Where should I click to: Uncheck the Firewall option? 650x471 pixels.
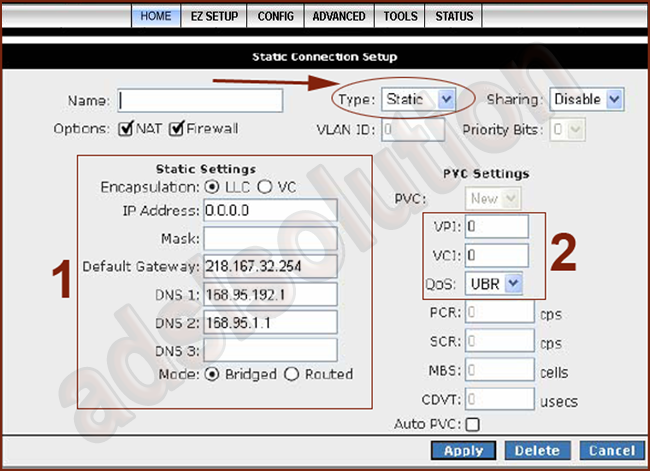click(176, 129)
